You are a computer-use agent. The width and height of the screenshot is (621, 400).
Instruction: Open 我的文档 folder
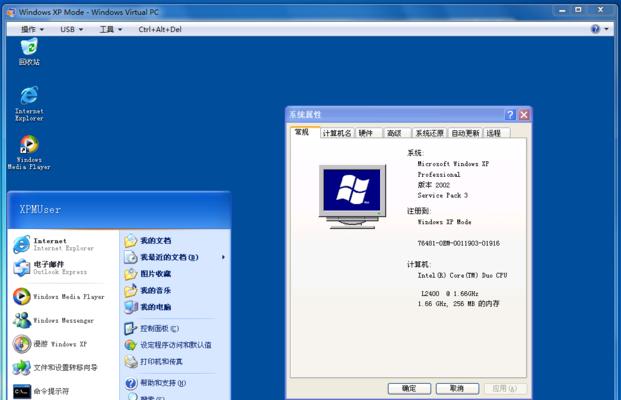(x=147, y=240)
